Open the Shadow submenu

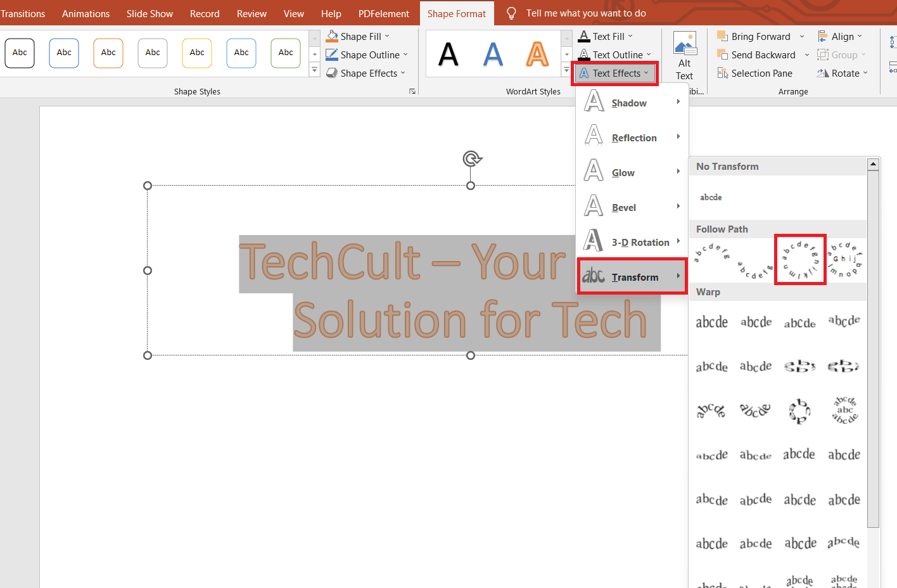(629, 103)
